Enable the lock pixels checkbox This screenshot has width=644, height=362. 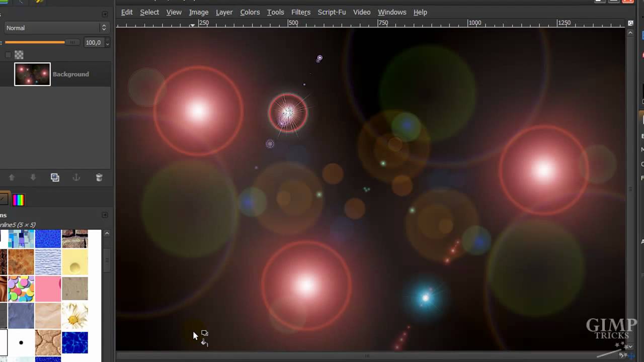(x=8, y=55)
